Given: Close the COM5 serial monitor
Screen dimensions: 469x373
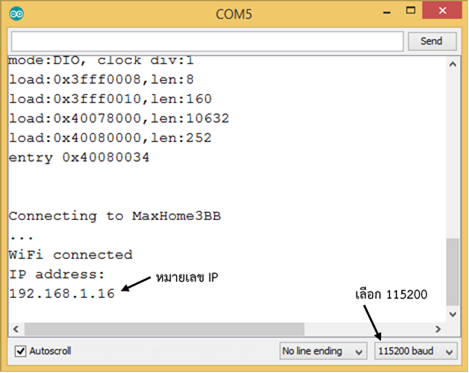Looking at the screenshot, I should (442, 11).
